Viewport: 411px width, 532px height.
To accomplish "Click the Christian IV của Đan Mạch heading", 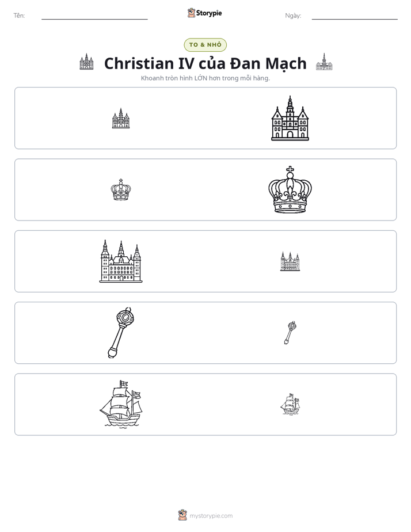I will 205,63.
